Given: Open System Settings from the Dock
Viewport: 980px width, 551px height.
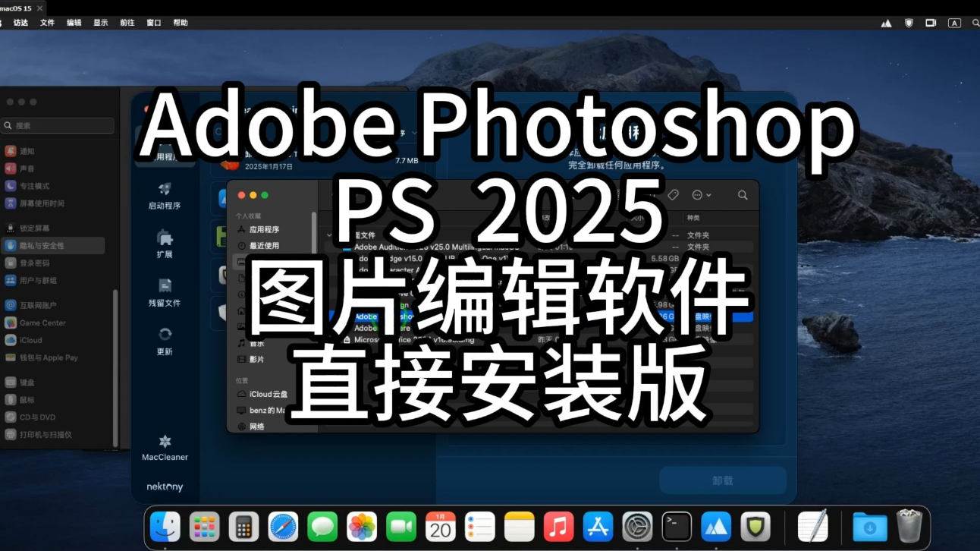Looking at the screenshot, I should pyautogui.click(x=638, y=526).
